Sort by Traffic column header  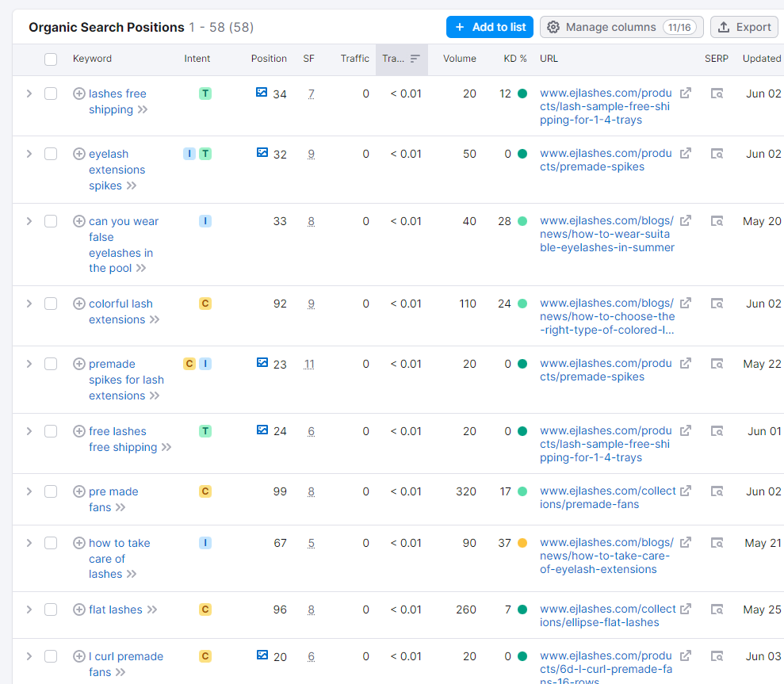[354, 59]
